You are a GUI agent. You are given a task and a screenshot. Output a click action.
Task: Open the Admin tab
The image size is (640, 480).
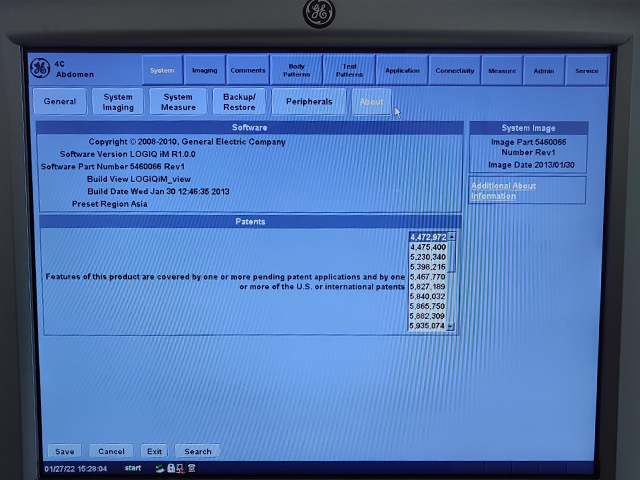click(x=544, y=70)
